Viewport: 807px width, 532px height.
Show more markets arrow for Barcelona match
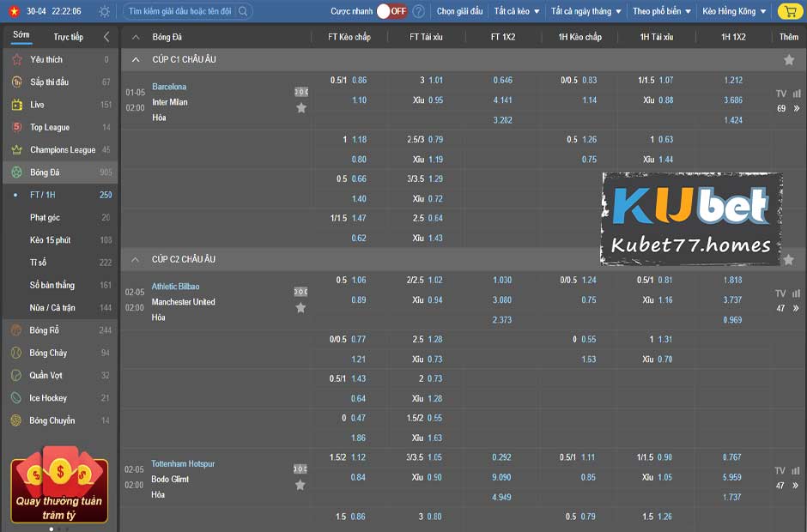797,109
